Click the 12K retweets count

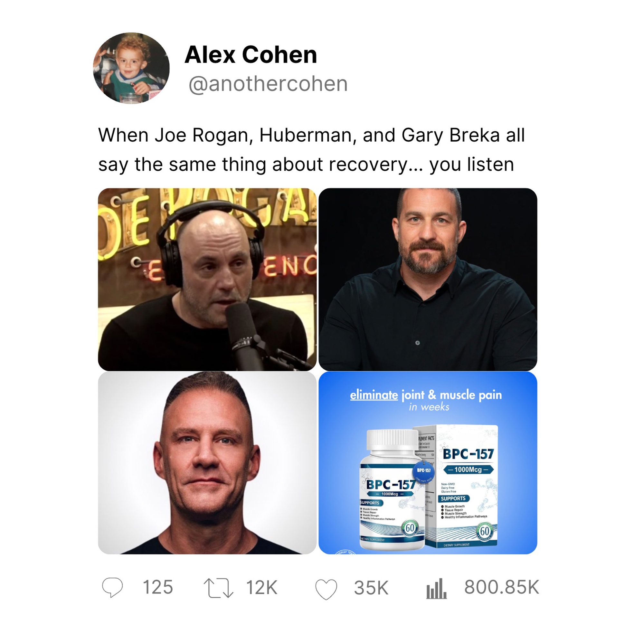[x=262, y=587]
